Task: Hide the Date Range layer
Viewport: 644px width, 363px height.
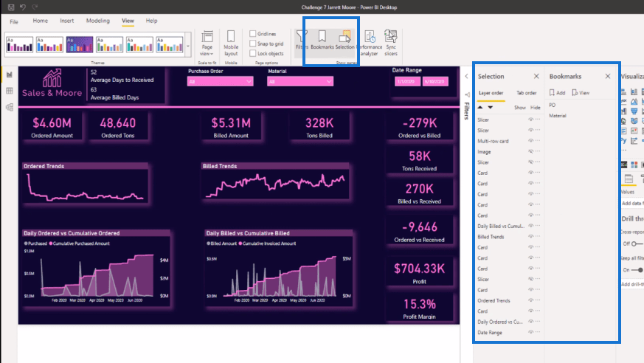Action: point(530,332)
